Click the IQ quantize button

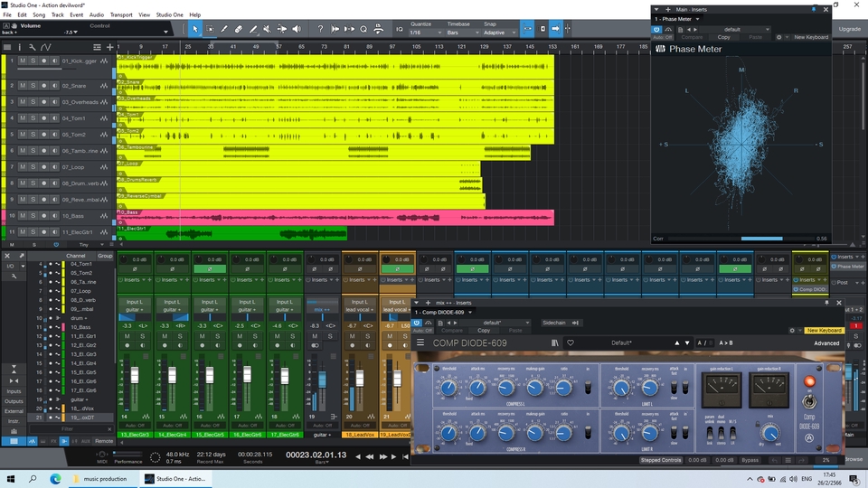click(x=399, y=29)
